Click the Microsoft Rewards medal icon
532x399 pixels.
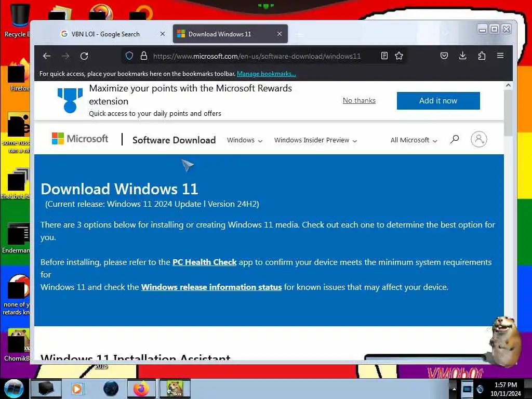pos(70,100)
